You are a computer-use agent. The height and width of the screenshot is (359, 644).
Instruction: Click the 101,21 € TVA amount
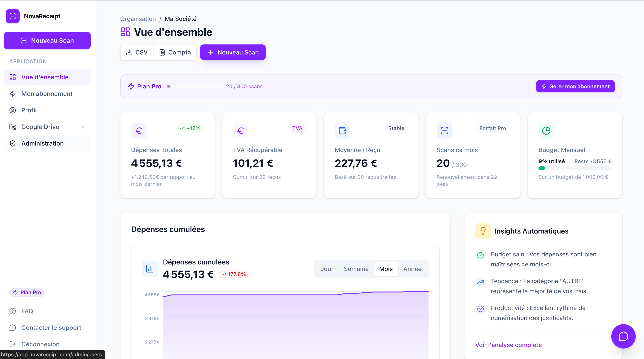point(253,163)
